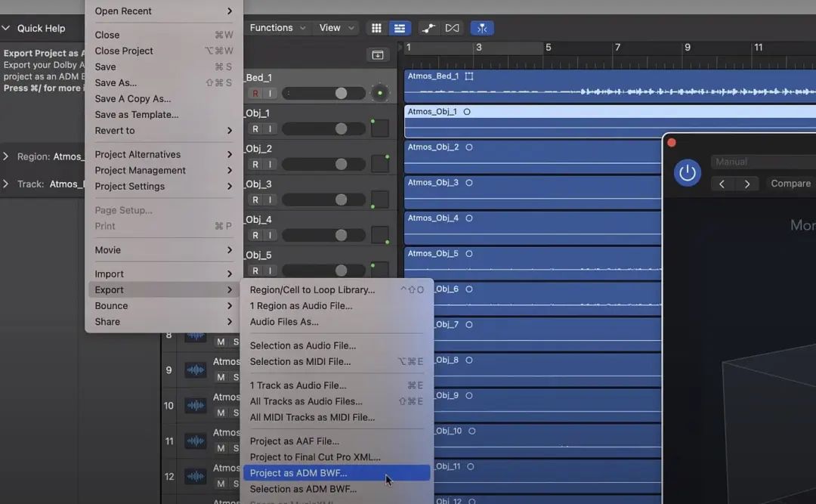This screenshot has width=816, height=504.
Task: Mute track 10
Action: coord(221,413)
